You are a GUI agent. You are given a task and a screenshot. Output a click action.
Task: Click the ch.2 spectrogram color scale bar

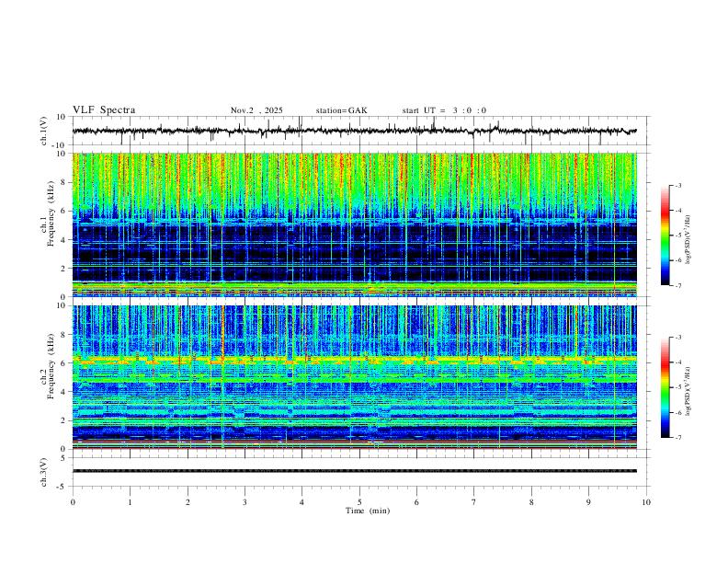[665, 387]
